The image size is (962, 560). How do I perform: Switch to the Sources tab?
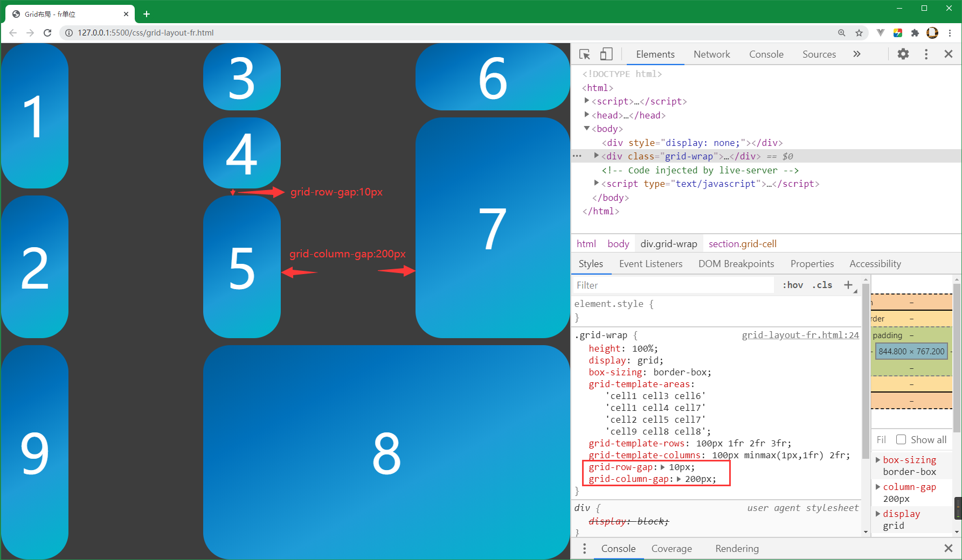819,54
